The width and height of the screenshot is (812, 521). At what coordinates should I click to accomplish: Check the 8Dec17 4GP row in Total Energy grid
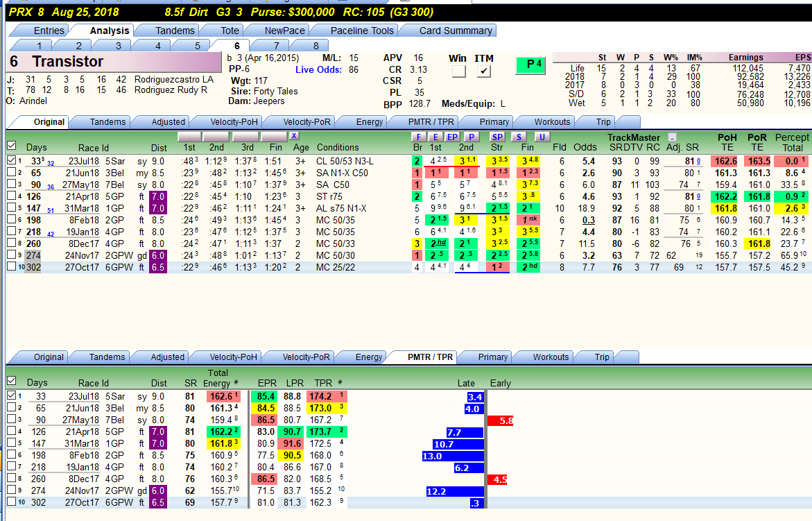click(x=11, y=479)
